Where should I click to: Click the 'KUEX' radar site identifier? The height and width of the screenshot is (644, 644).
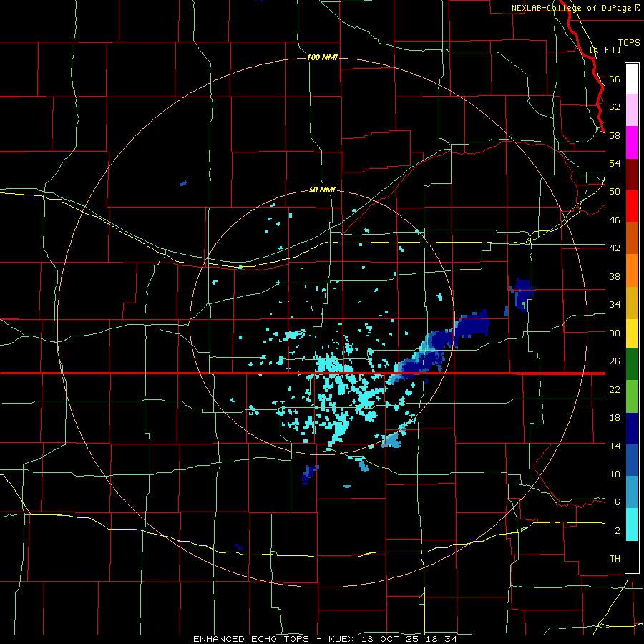click(x=343, y=639)
